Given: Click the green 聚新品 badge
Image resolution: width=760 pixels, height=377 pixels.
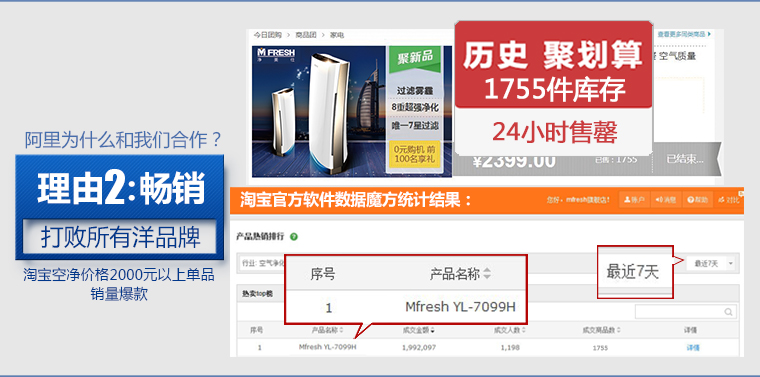Looking at the screenshot, I should (415, 59).
